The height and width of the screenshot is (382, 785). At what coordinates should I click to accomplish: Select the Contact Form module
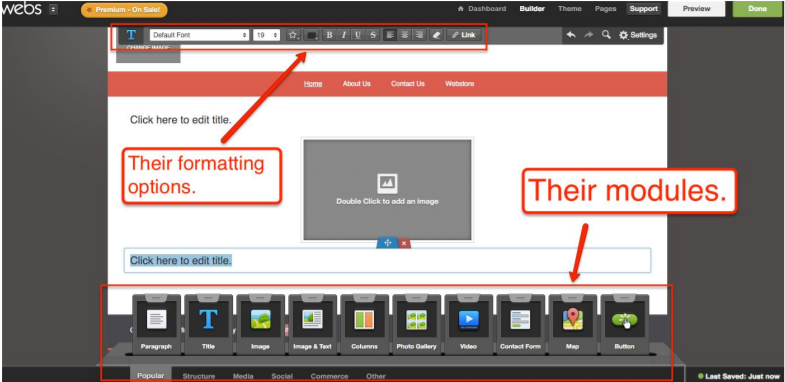pyautogui.click(x=521, y=324)
